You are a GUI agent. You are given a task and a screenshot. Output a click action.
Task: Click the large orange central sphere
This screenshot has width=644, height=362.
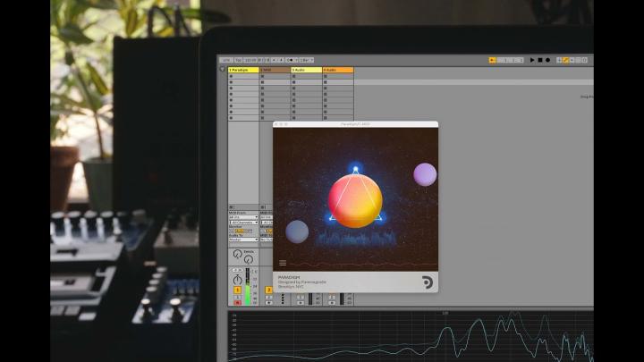pyautogui.click(x=355, y=200)
